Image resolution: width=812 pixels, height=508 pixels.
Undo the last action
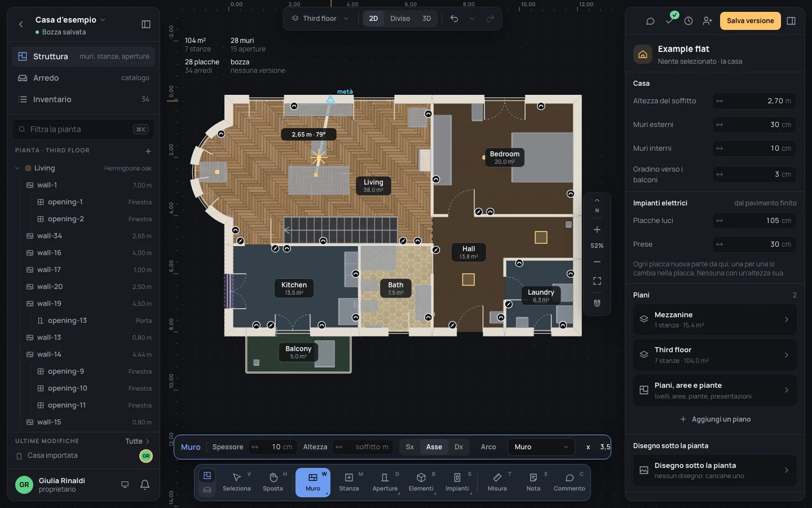pos(454,19)
